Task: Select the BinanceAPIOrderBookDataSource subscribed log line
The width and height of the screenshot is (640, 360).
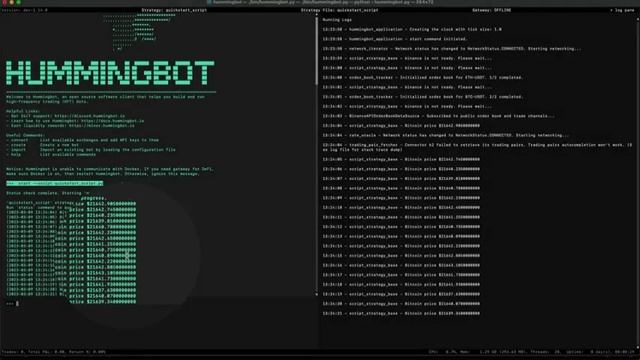Action: (x=438, y=116)
